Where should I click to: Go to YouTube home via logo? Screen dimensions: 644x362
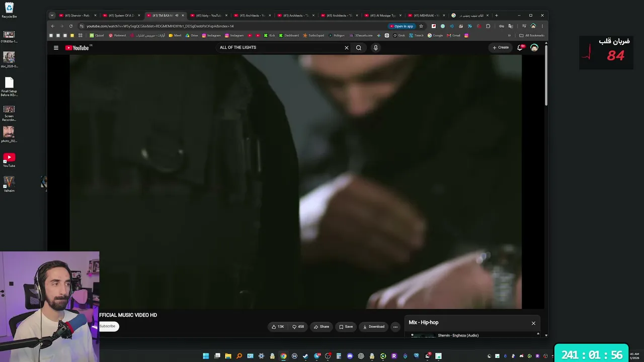pyautogui.click(x=77, y=48)
